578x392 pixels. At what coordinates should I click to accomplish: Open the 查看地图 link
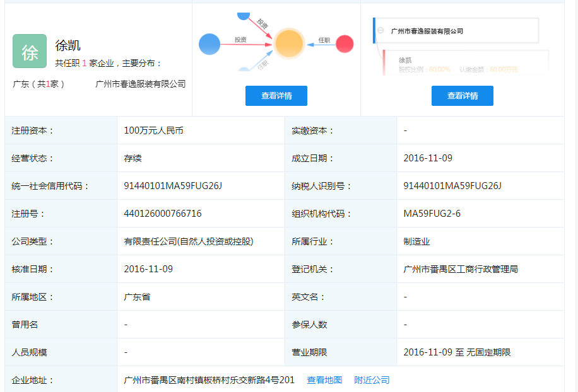[324, 380]
